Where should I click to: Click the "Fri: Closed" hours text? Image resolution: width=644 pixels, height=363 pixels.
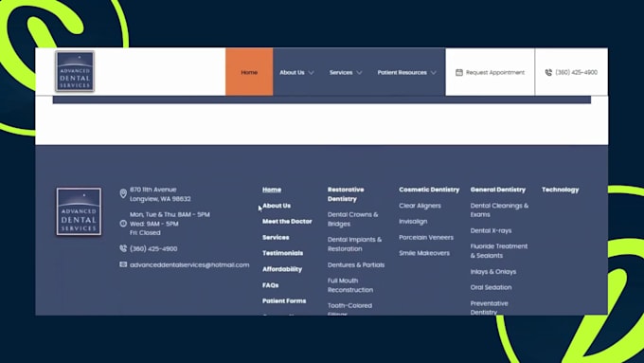click(145, 233)
